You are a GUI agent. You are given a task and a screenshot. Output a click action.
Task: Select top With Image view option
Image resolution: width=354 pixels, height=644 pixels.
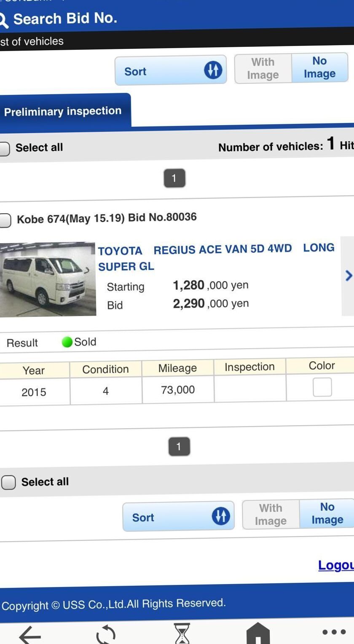[263, 68]
